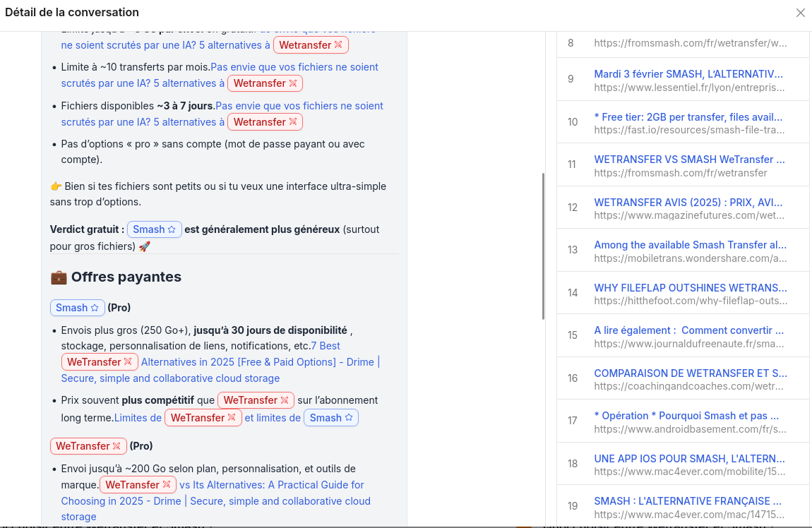Click the Wetransfer tag in the topmost partially visible bullet

tap(311, 45)
